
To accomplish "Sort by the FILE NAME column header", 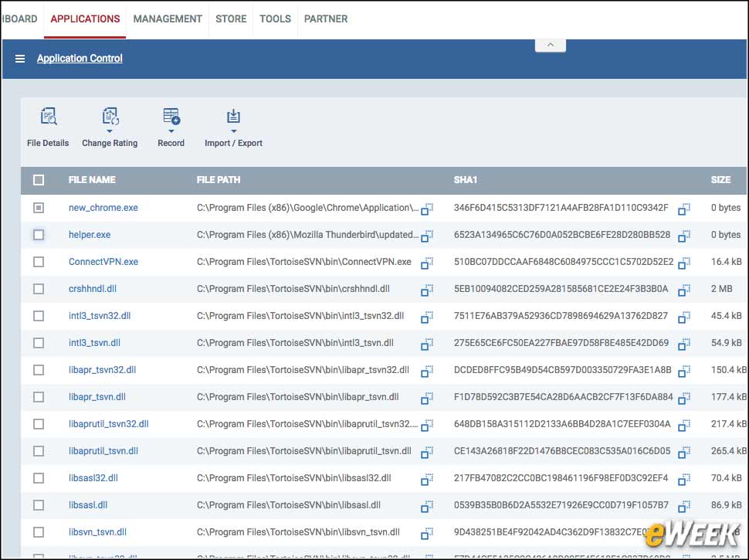I will [x=92, y=180].
